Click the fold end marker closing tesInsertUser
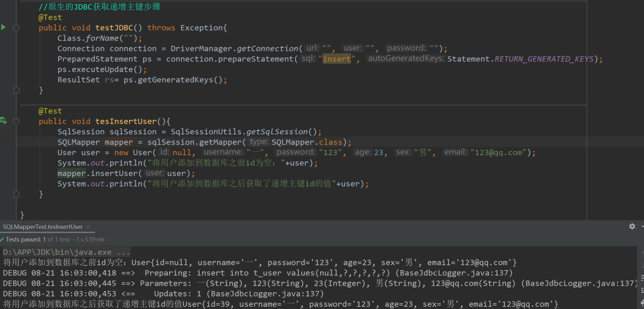Viewport: 644px width, 309px height. click(x=16, y=194)
